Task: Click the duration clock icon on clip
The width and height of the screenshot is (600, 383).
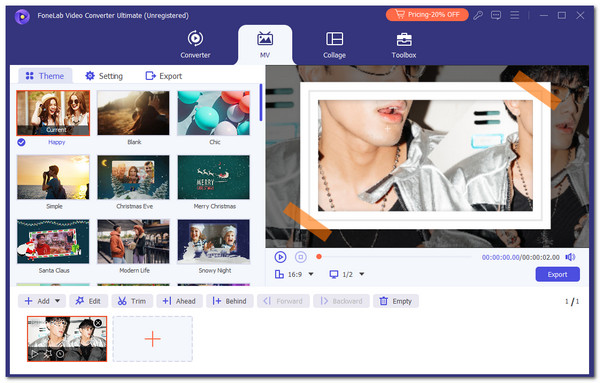Action: 60,354
